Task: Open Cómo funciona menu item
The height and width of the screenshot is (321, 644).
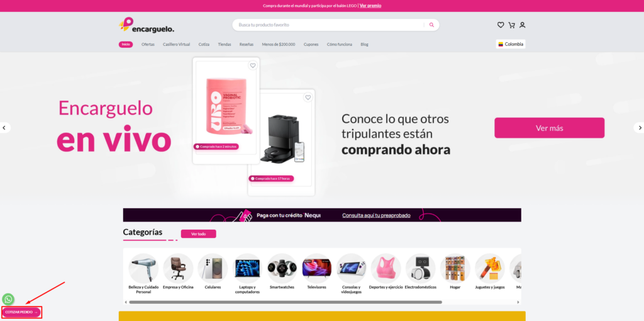Action: [x=339, y=45]
